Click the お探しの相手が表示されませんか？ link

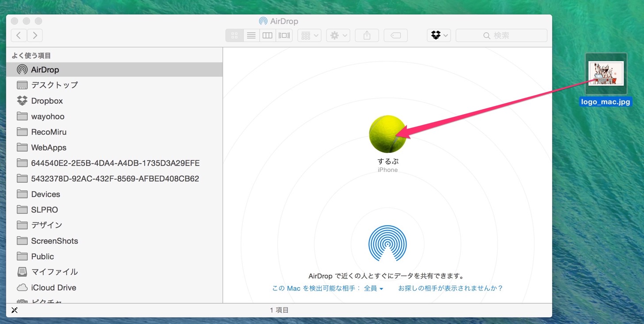tap(451, 289)
